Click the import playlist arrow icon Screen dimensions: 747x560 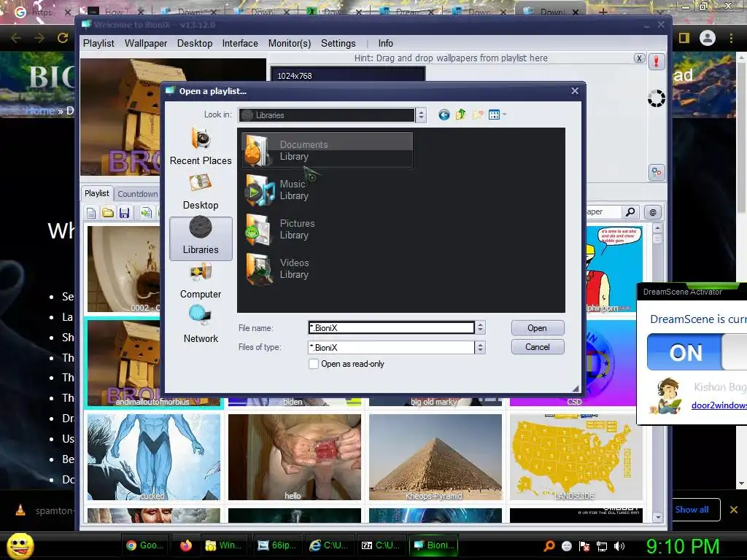pyautogui.click(x=146, y=213)
